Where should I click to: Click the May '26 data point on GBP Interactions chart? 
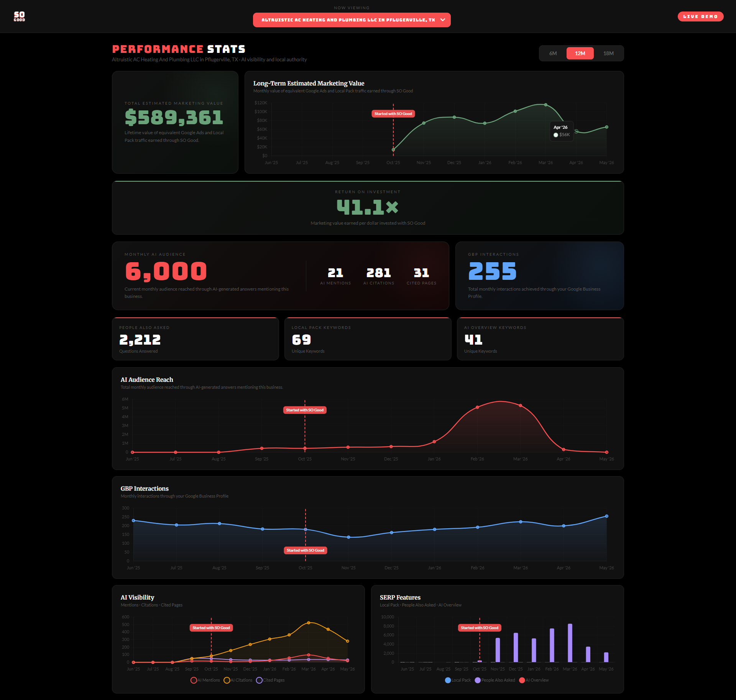pos(606,516)
